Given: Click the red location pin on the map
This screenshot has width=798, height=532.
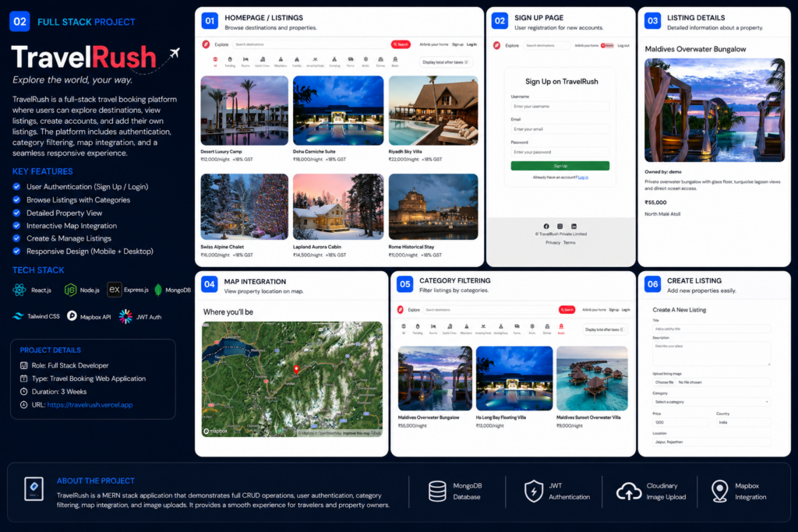Looking at the screenshot, I should (296, 369).
